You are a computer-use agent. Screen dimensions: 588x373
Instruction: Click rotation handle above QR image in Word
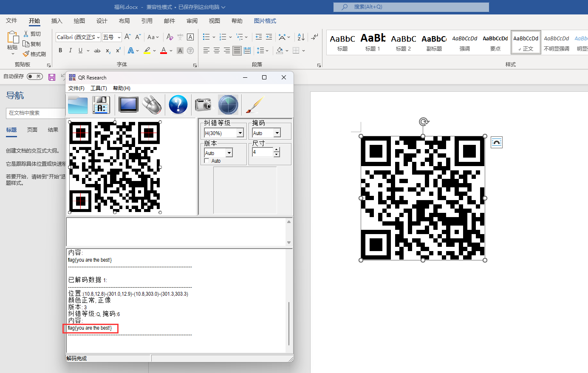pos(424,122)
